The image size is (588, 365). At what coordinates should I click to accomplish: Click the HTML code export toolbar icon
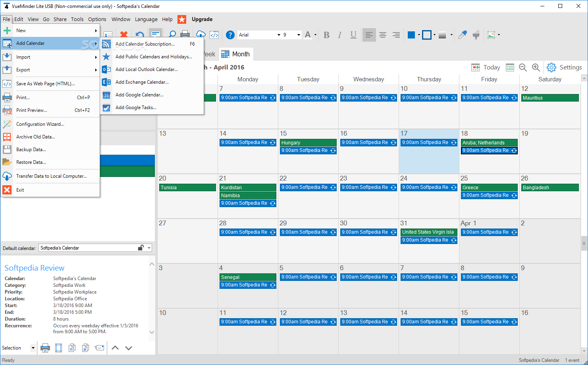click(214, 35)
